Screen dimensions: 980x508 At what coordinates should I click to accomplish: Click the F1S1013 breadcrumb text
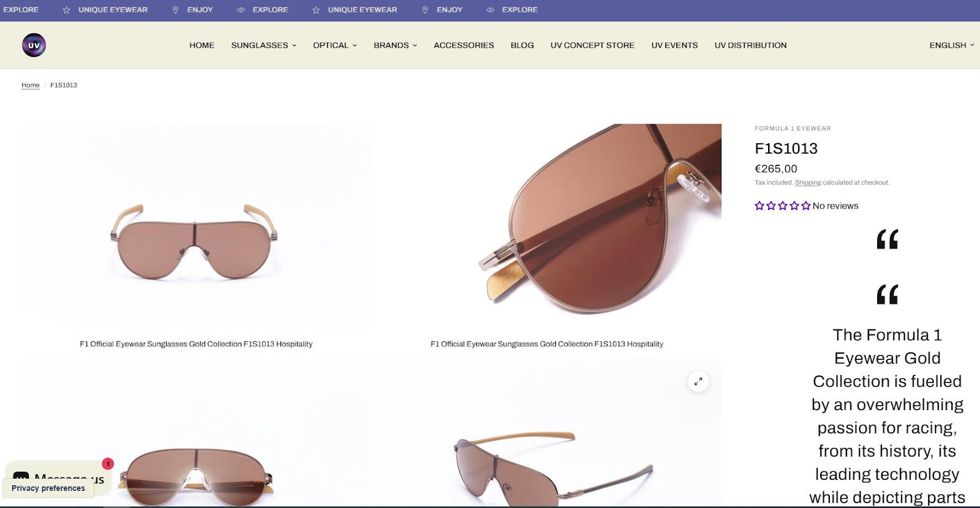pyautogui.click(x=64, y=85)
